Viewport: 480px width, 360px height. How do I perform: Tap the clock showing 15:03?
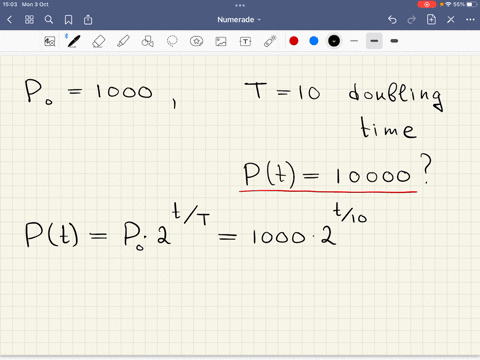[x=10, y=4]
